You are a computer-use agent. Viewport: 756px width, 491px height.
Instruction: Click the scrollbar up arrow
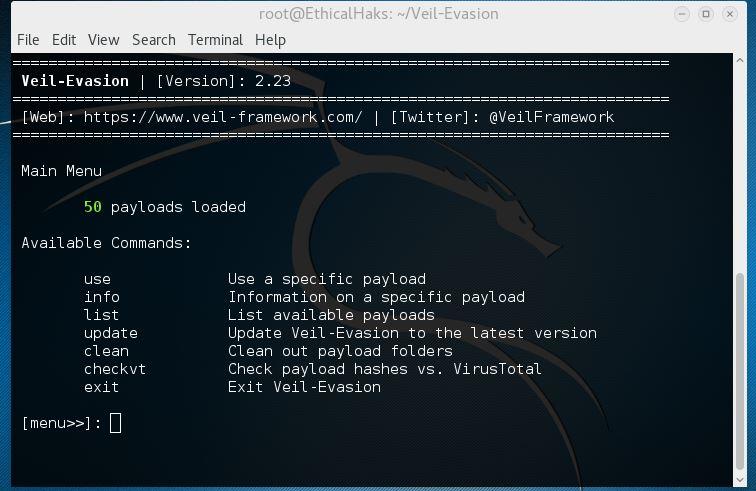[x=740, y=60]
